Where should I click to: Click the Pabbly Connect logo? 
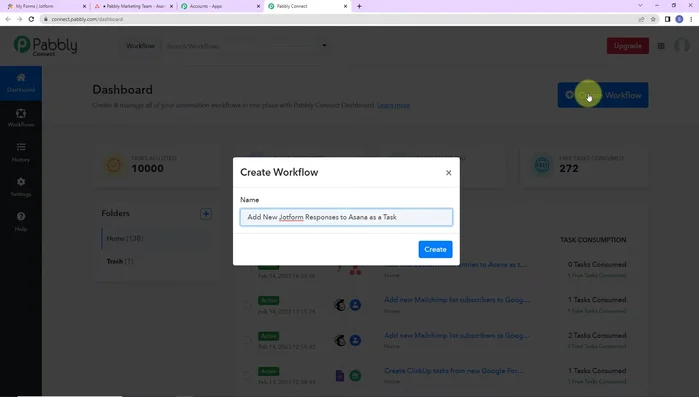(x=45, y=46)
